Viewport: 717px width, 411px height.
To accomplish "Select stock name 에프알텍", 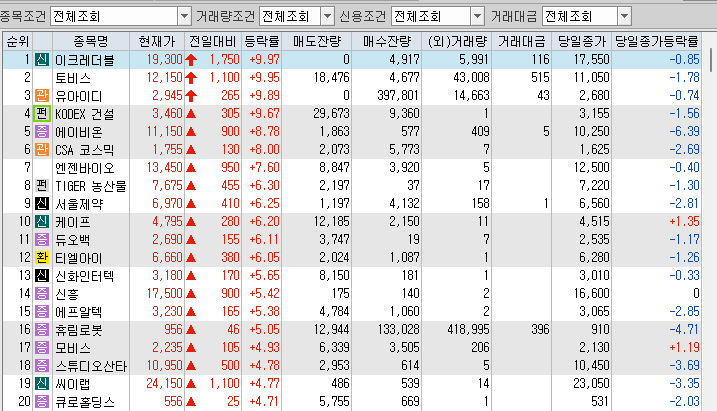I will pyautogui.click(x=79, y=312).
